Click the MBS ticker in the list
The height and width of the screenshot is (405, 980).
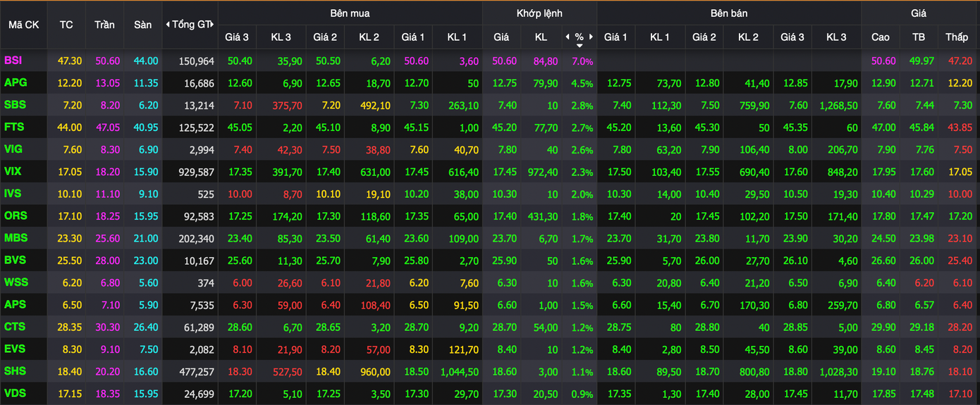click(x=16, y=238)
